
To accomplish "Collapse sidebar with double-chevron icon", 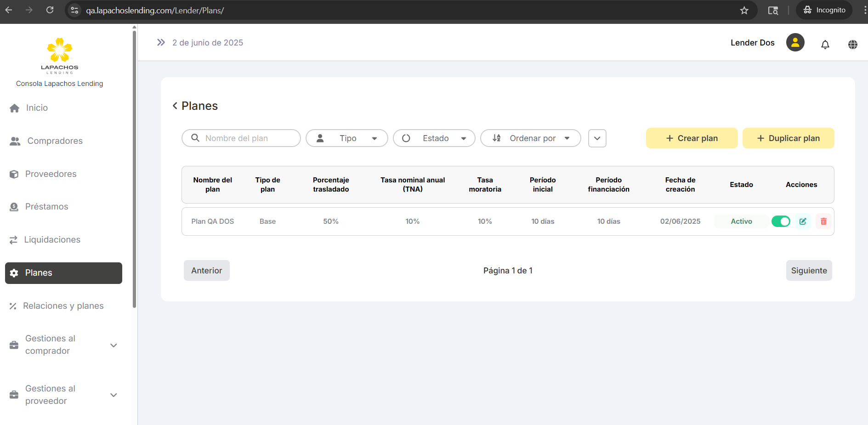I will [x=161, y=43].
